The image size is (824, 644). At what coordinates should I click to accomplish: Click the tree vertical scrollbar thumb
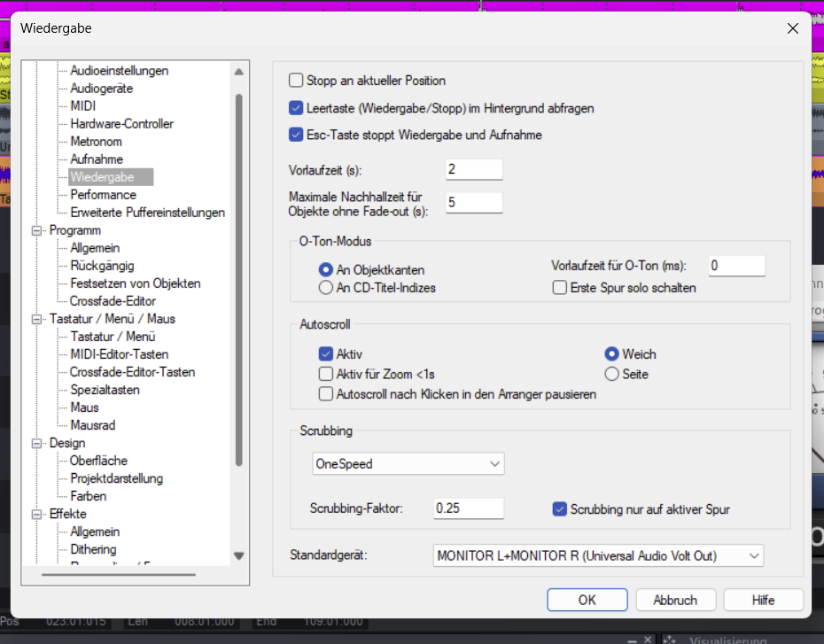coord(239,280)
